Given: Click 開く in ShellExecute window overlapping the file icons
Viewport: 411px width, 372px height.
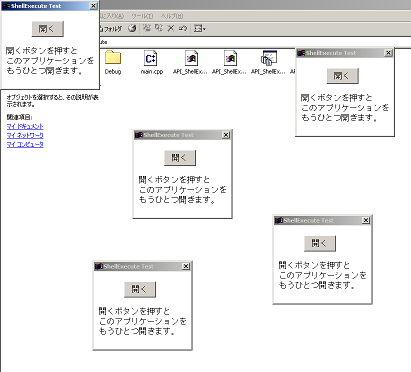Looking at the screenshot, I should (x=343, y=76).
